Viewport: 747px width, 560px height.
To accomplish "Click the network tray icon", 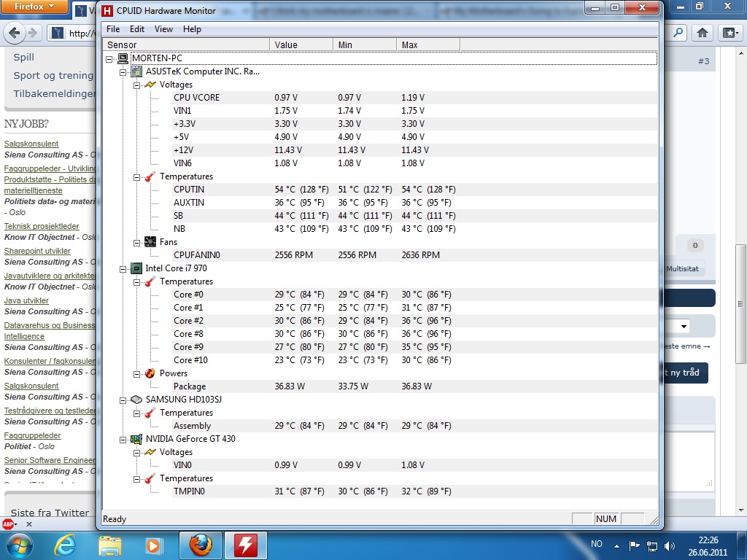I will pos(651,545).
